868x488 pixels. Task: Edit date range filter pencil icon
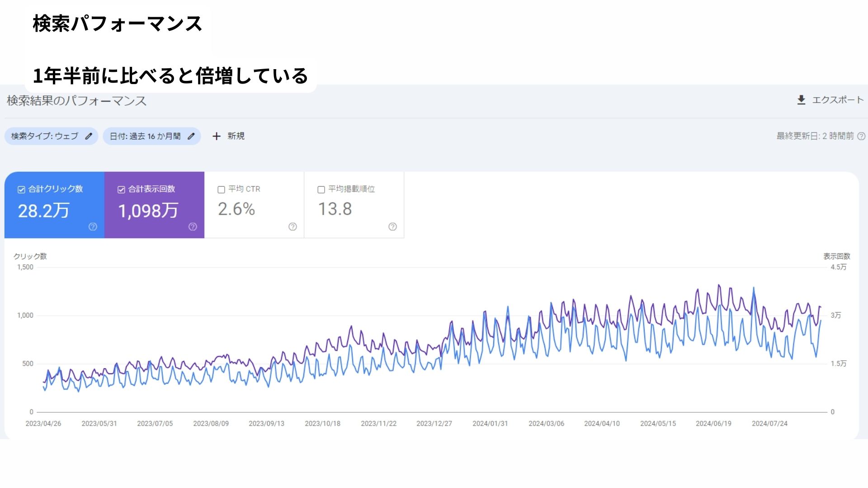[191, 136]
